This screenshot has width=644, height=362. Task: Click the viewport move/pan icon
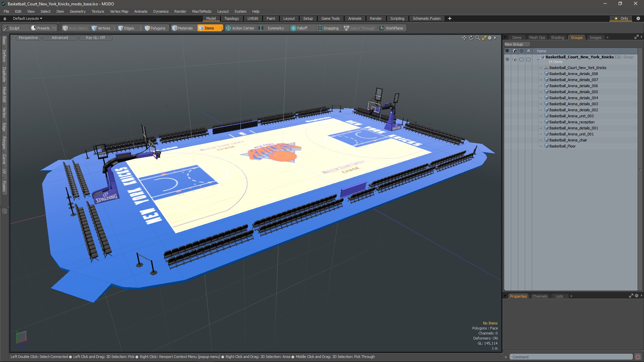tap(464, 38)
